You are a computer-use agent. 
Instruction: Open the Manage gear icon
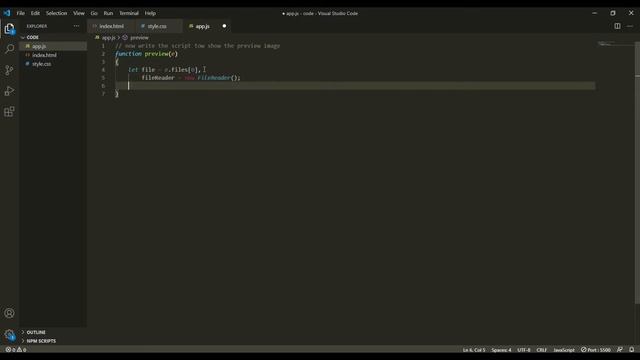point(9,335)
